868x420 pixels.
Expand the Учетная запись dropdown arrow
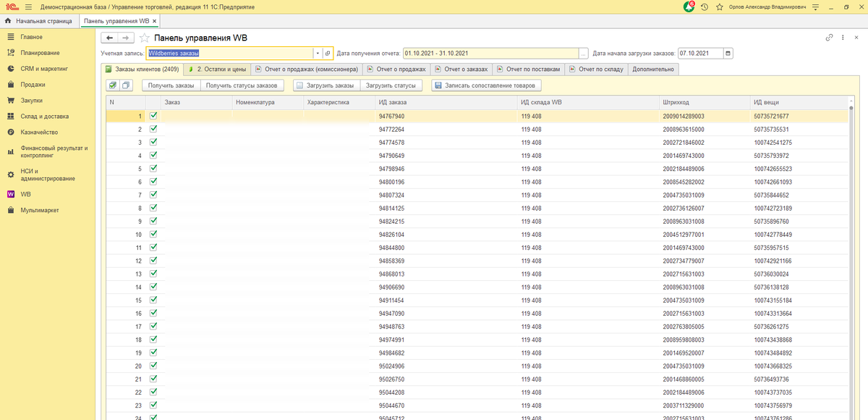pos(317,53)
